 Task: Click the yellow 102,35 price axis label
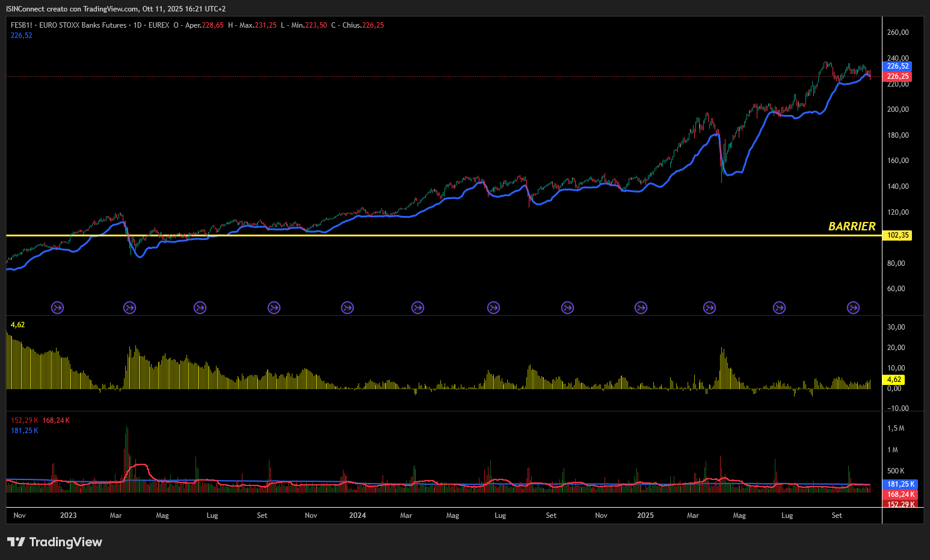tap(898, 236)
